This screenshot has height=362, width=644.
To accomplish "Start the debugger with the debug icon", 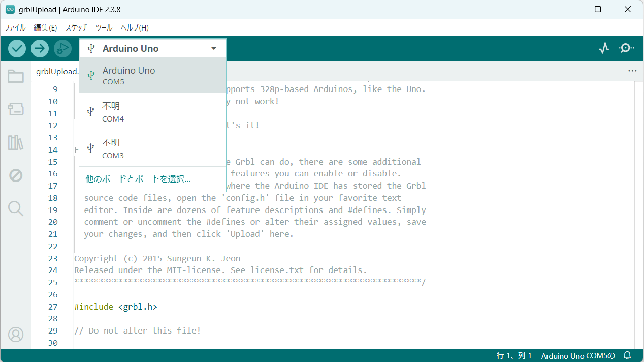I will pos(62,48).
